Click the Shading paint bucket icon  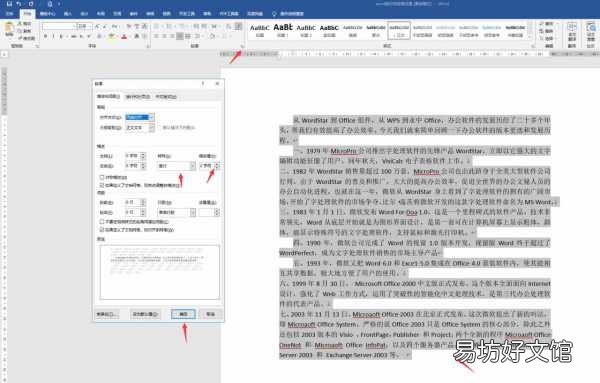212,36
